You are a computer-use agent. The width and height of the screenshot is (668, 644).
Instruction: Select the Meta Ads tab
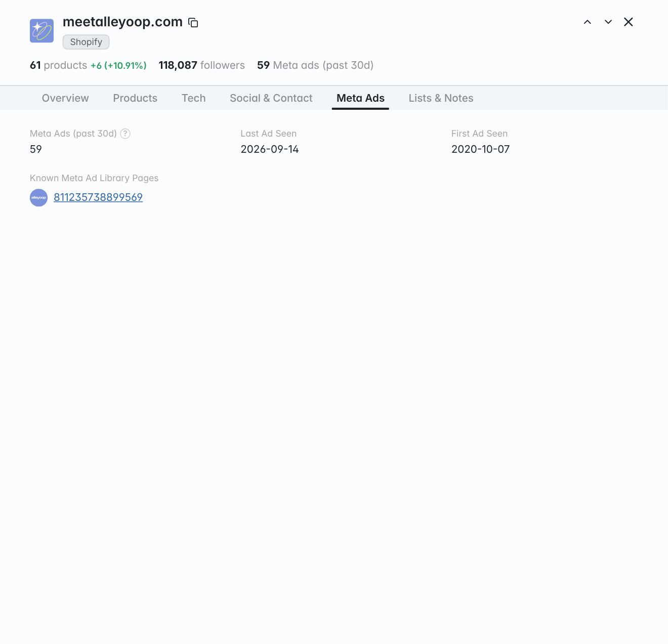pos(360,98)
